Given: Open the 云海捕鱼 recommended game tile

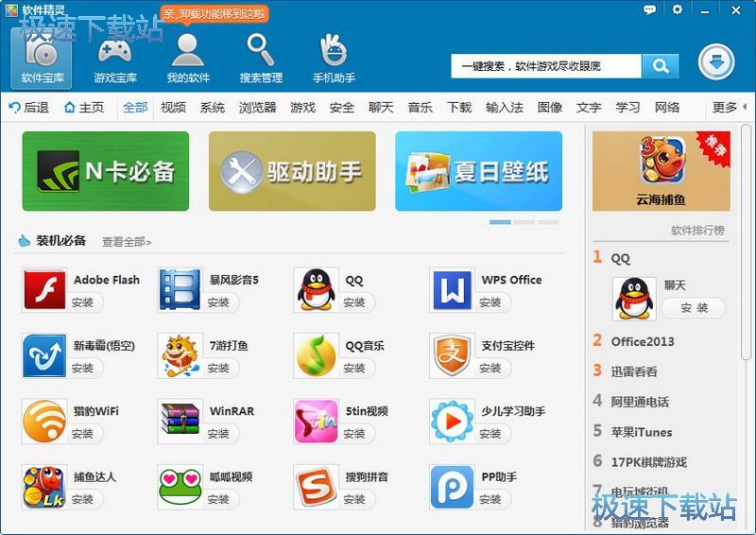Looking at the screenshot, I should pyautogui.click(x=661, y=171).
